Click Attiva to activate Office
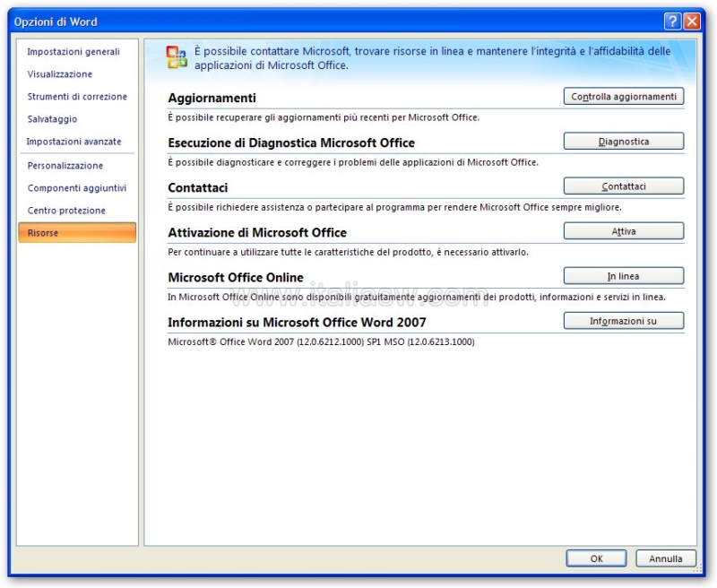The width and height of the screenshot is (717, 588). (624, 231)
